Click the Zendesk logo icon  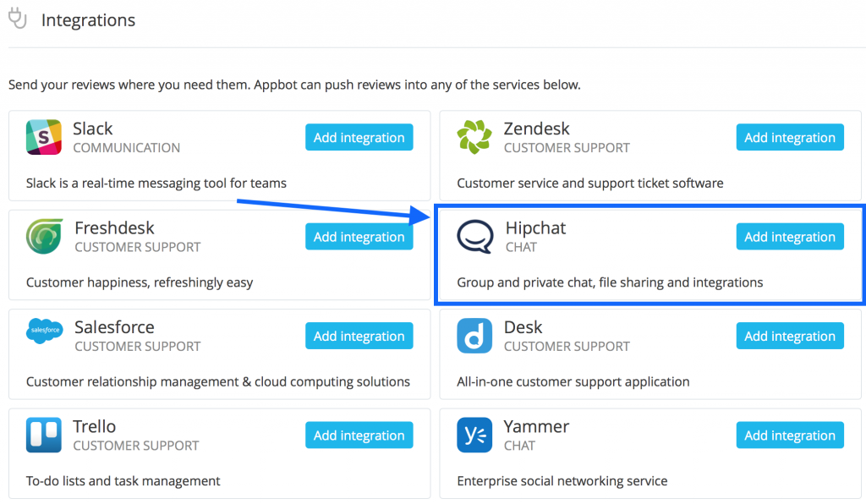tap(474, 137)
